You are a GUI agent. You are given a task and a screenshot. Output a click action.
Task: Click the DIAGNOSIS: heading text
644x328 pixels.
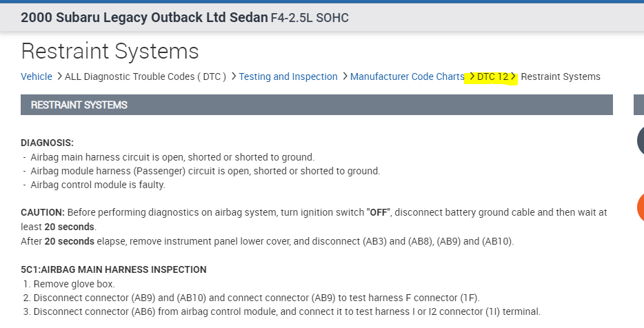coord(47,143)
